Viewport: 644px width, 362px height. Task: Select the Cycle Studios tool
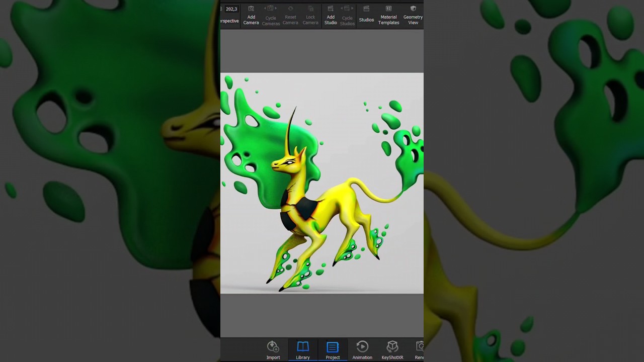coord(347,16)
